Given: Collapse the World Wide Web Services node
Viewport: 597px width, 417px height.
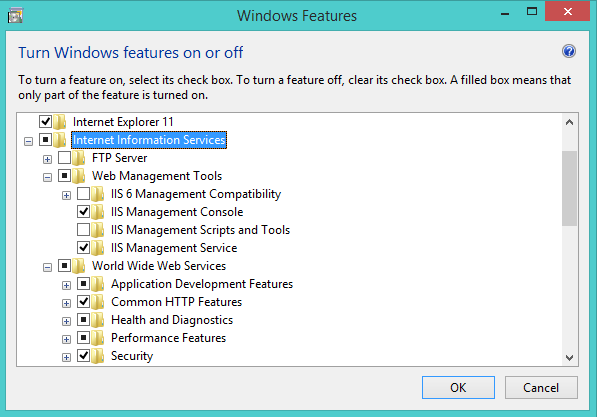Looking at the screenshot, I should pos(47,268).
